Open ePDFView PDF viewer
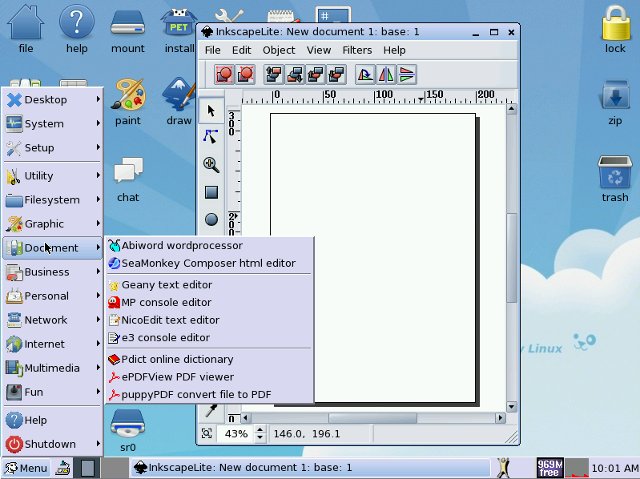Image resolution: width=640 pixels, height=479 pixels. 209,377
